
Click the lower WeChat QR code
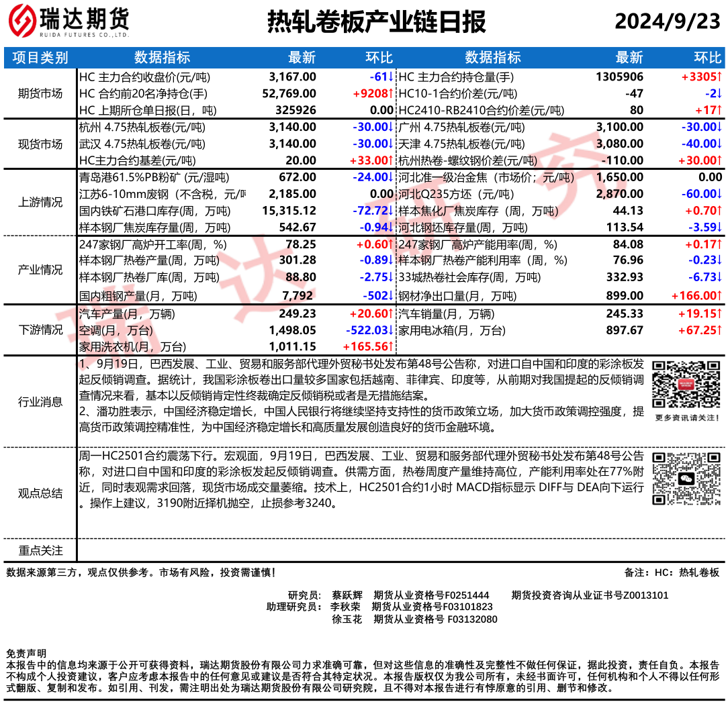pos(679,479)
